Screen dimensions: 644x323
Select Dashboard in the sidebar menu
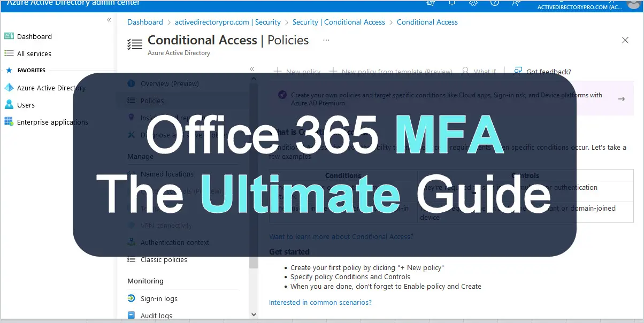tap(34, 36)
